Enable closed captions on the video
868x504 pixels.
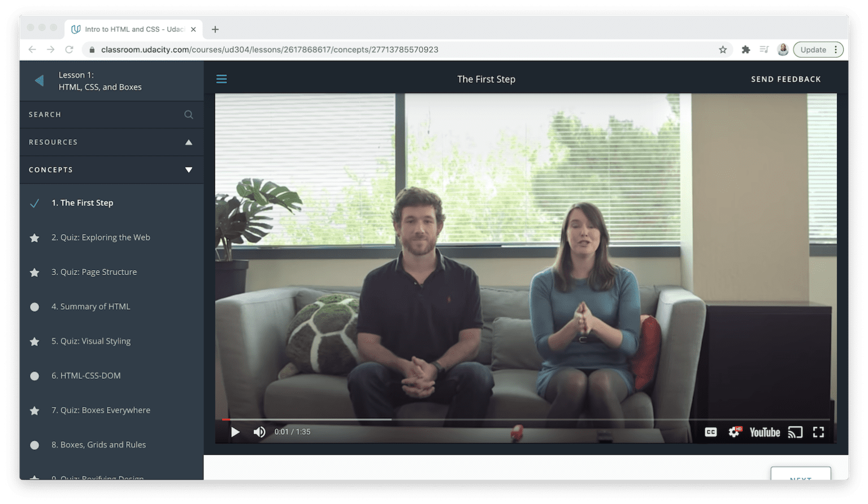(x=710, y=432)
